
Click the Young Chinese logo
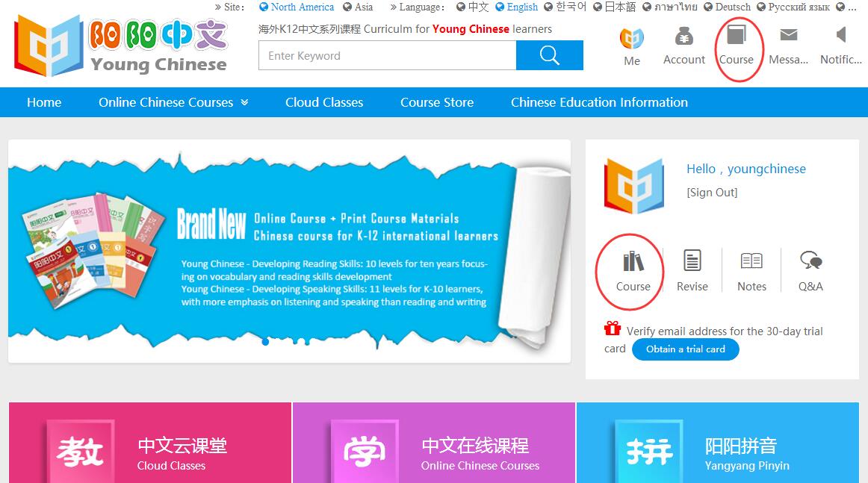121,46
